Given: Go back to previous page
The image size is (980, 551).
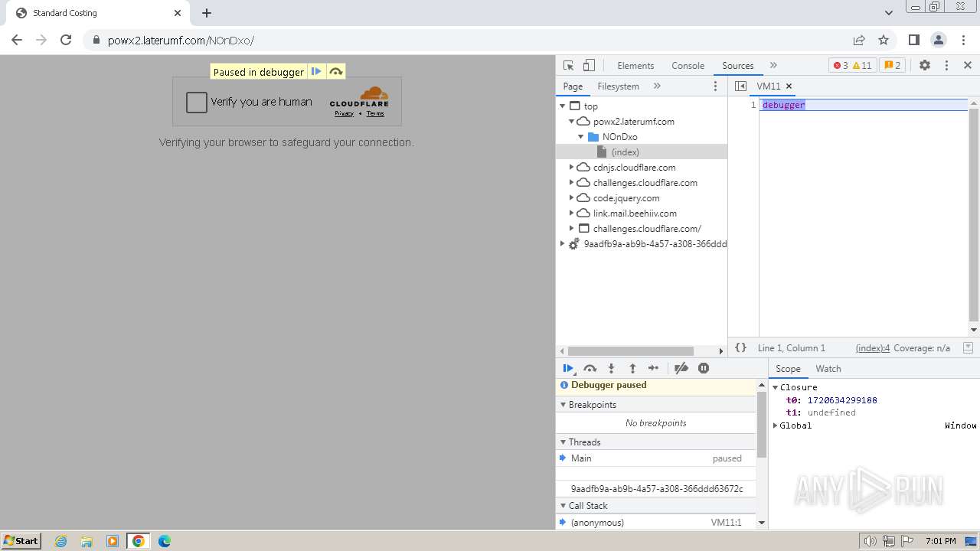Looking at the screenshot, I should [x=17, y=40].
